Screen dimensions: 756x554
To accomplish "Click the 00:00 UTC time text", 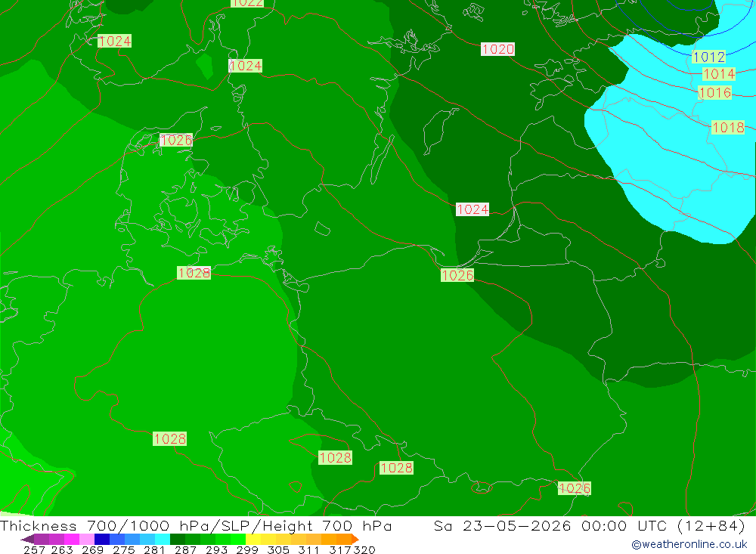I will [x=624, y=525].
